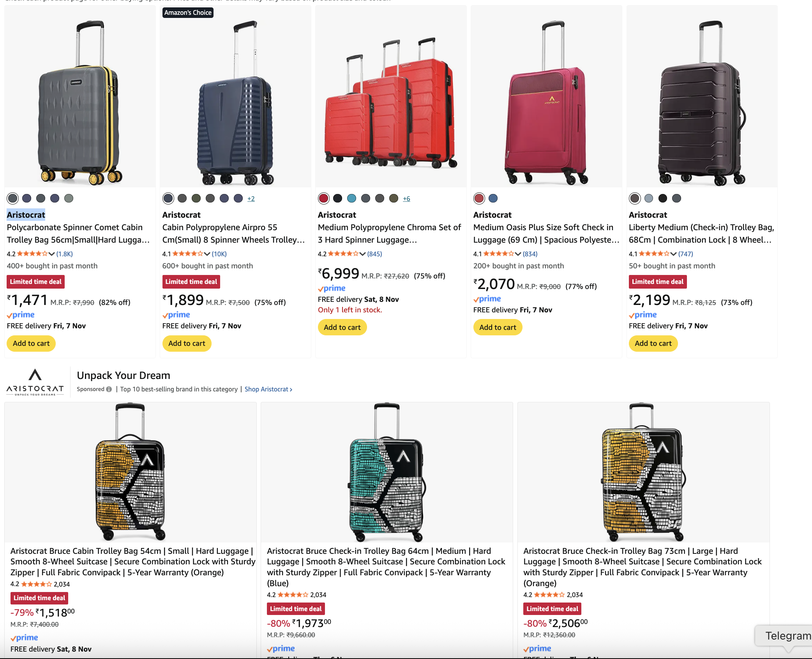Viewport: 812px width, 659px height.
Task: Click the Amazon's Choice badge
Action: [x=188, y=12]
